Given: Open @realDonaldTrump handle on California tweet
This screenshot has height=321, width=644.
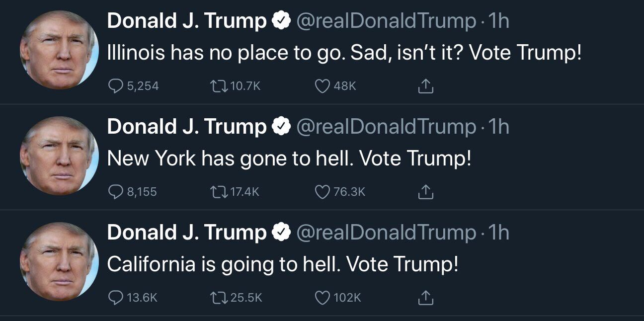Looking at the screenshot, I should point(386,233).
